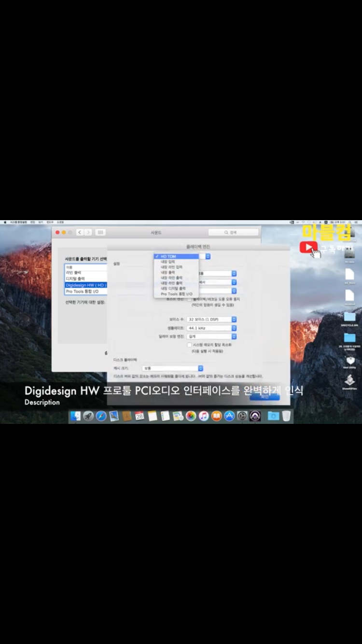The width and height of the screenshot is (362, 644).
Task: Toggle 플레이백/레코딩 도중 오류 중지 checkbox
Action: pyautogui.click(x=189, y=299)
